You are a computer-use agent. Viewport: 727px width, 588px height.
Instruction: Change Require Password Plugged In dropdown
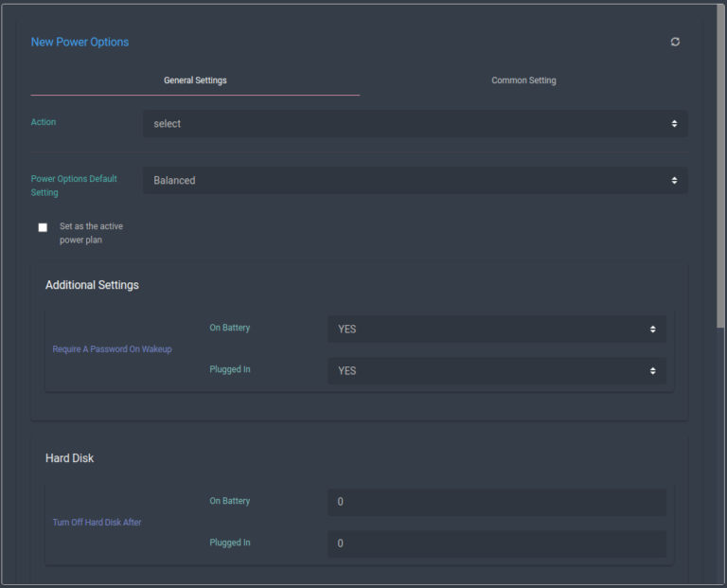click(497, 371)
